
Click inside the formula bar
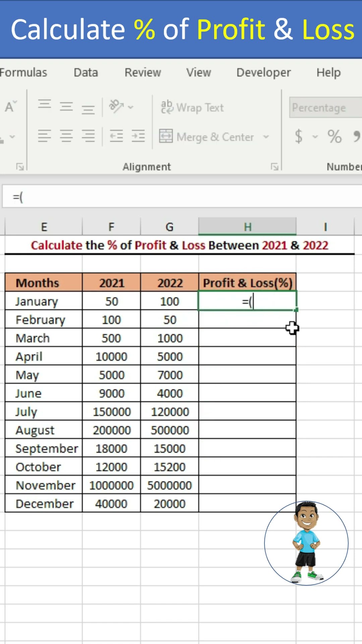(x=182, y=197)
